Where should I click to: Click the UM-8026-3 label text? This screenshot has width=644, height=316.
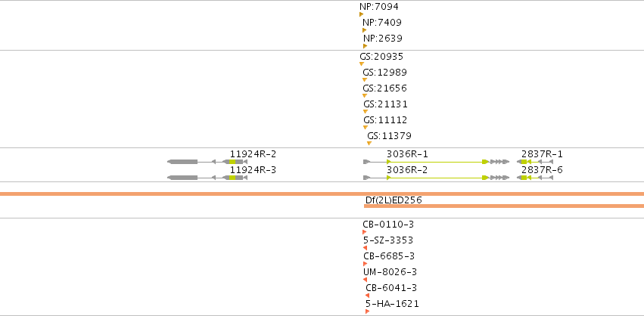tap(390, 272)
